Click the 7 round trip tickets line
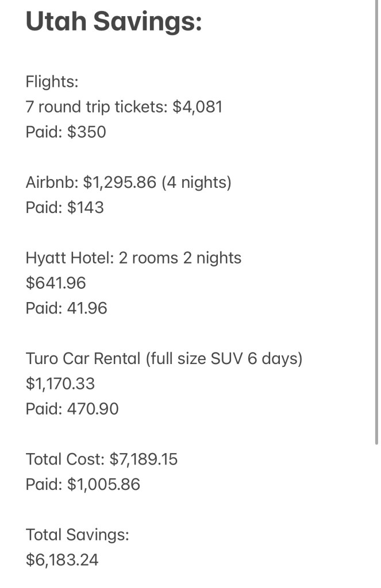 point(98,107)
